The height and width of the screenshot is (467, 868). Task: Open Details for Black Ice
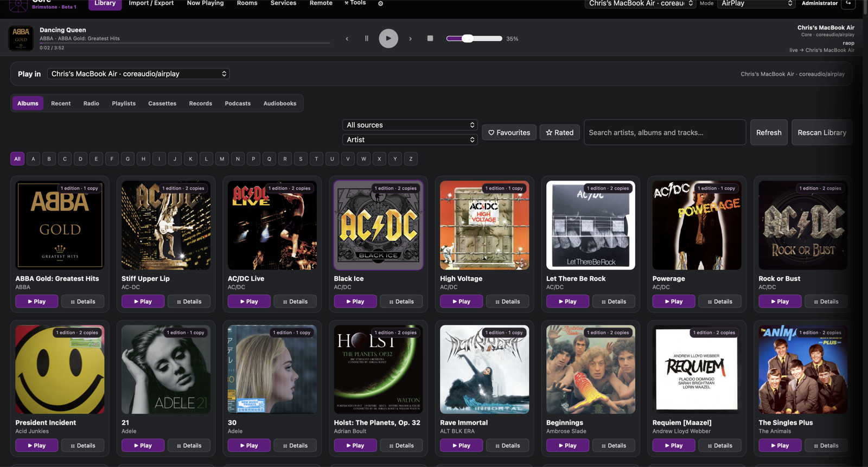[401, 302]
